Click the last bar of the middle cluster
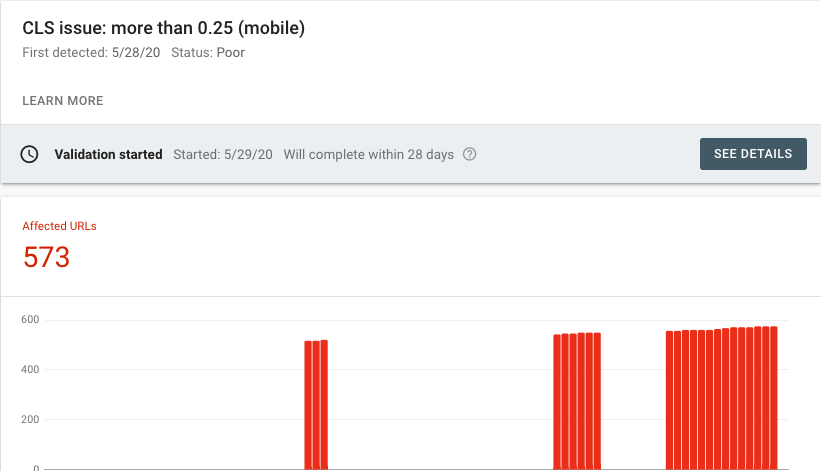This screenshot has height=471, width=821. pos(597,401)
